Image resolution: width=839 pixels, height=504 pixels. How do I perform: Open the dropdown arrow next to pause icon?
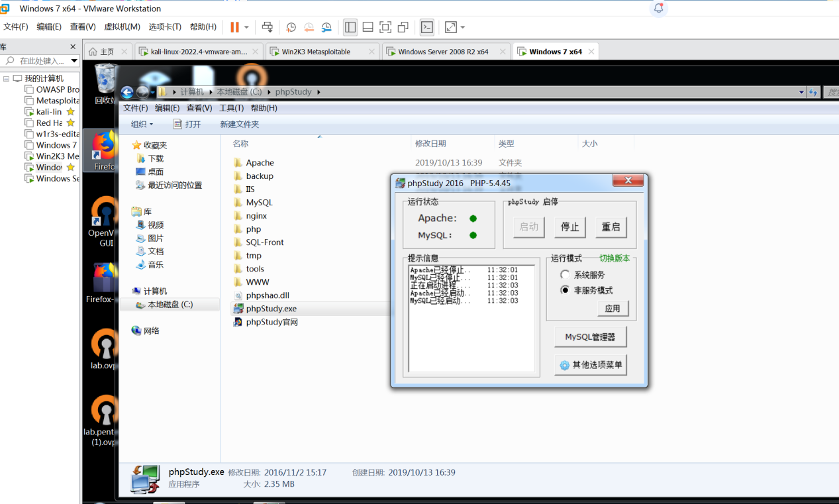point(246,27)
